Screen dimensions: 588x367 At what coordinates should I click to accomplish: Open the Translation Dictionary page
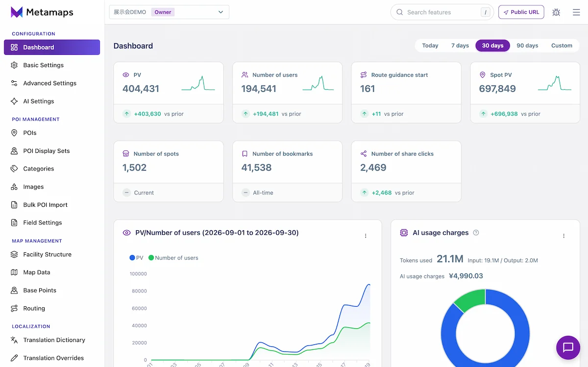point(52,340)
